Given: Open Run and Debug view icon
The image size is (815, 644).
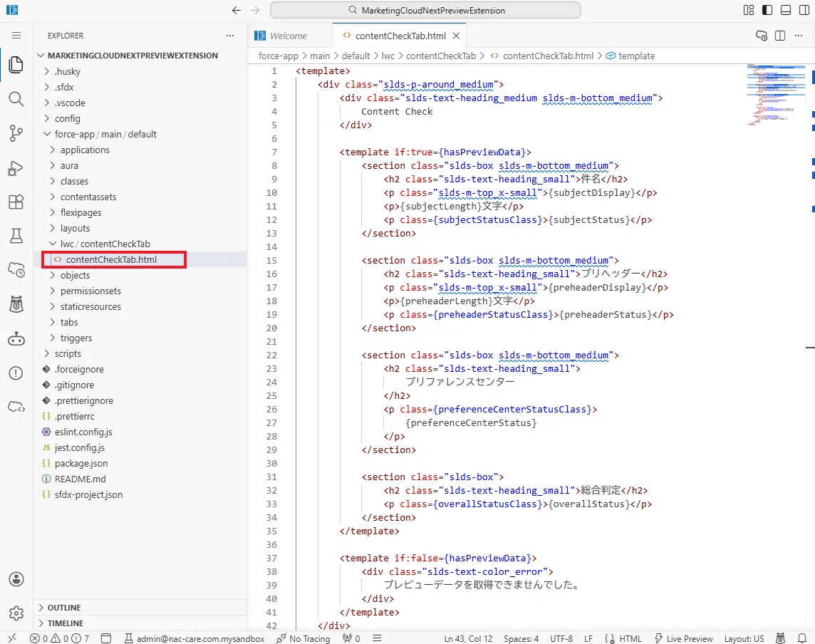Looking at the screenshot, I should [x=16, y=168].
